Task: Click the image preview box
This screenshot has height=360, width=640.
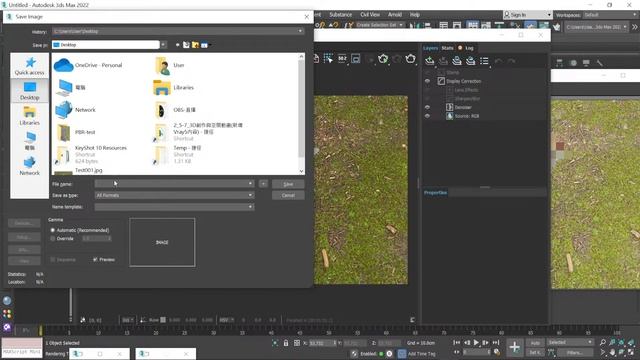Action: (162, 242)
